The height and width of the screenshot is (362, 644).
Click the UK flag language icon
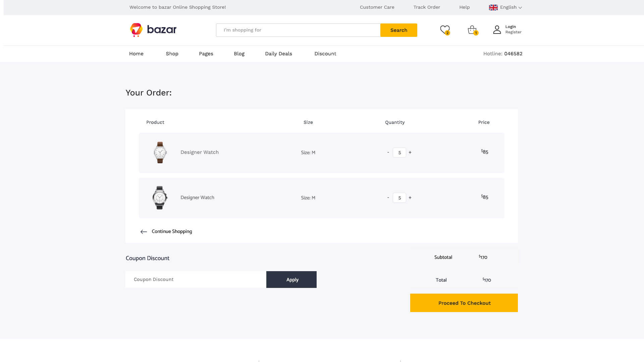point(493,7)
